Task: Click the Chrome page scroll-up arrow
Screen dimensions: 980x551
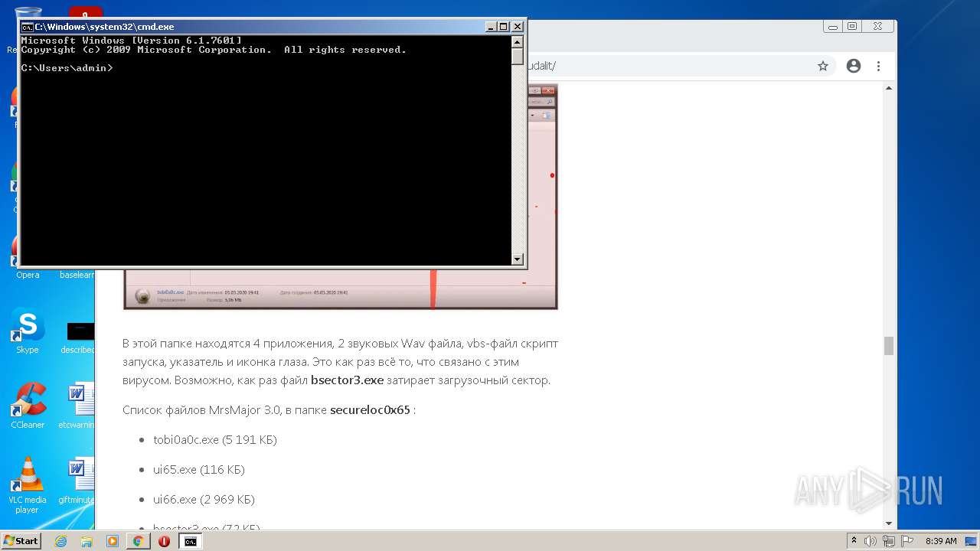Action: click(x=889, y=87)
